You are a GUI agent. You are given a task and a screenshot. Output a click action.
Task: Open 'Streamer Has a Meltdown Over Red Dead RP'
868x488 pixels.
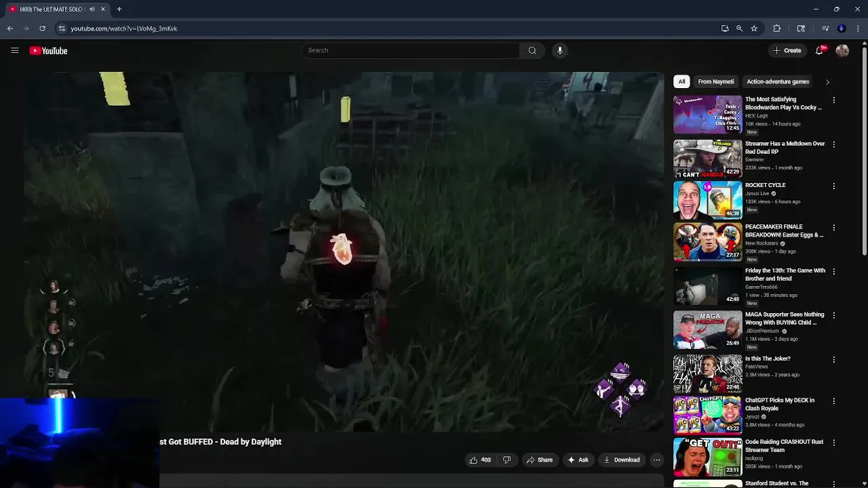pos(785,148)
